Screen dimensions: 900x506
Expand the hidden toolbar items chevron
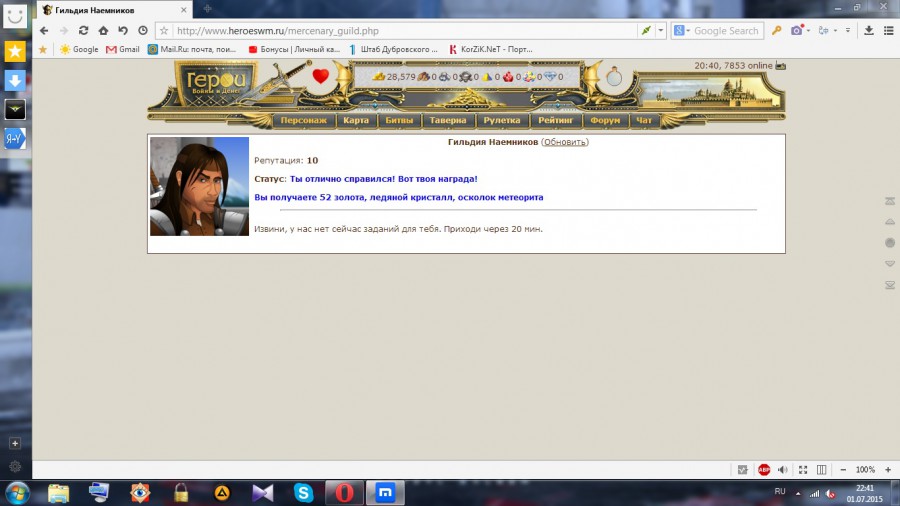pyautogui.click(x=848, y=30)
